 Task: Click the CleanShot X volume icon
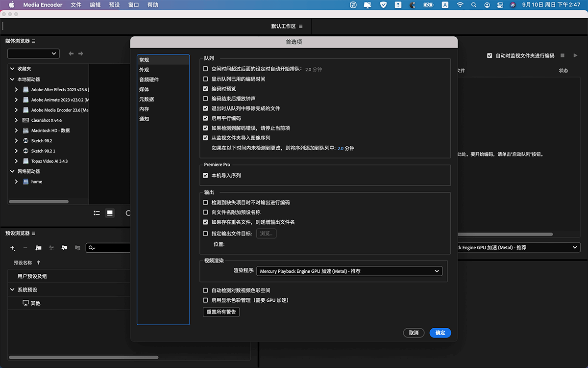click(25, 120)
